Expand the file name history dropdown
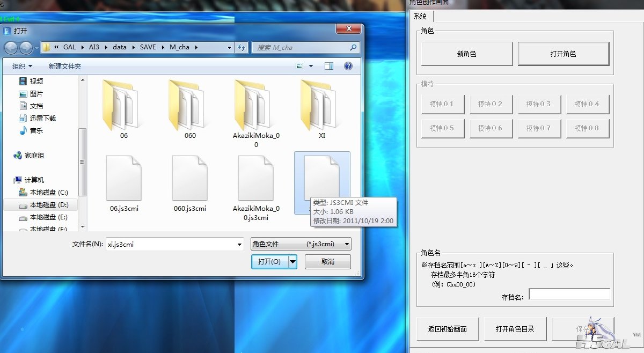Viewport: 644px width, 353px height. (x=239, y=244)
